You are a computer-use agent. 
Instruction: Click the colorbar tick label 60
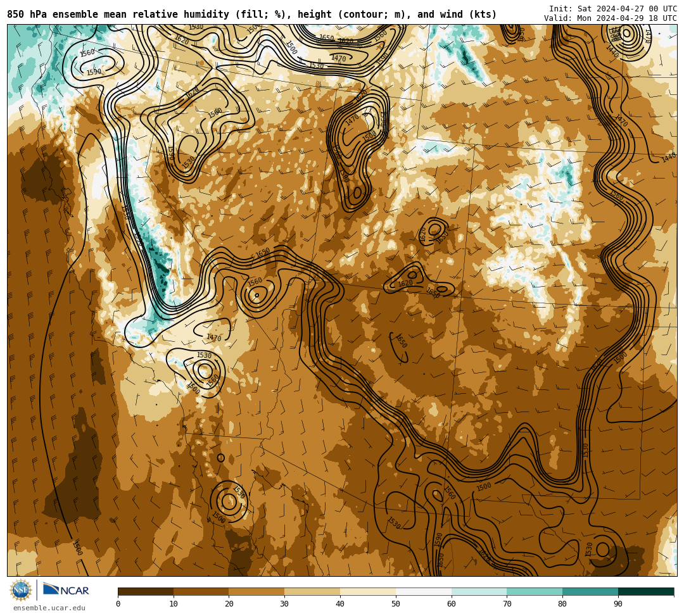[452, 604]
